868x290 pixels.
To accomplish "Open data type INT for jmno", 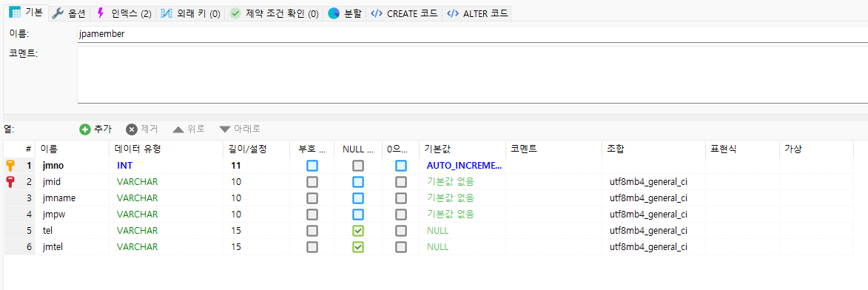I will click(x=124, y=166).
